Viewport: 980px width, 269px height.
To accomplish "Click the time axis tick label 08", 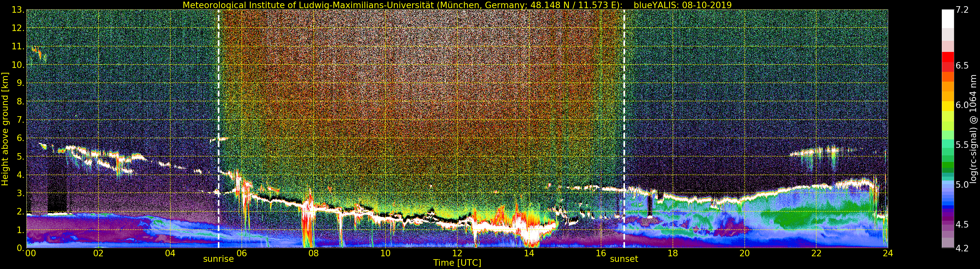I will click(313, 253).
